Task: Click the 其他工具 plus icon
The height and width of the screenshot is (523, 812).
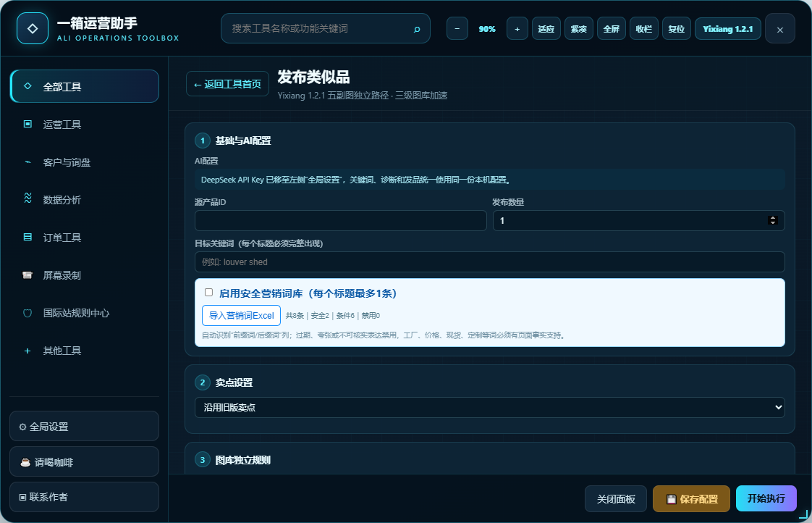Action: point(28,351)
